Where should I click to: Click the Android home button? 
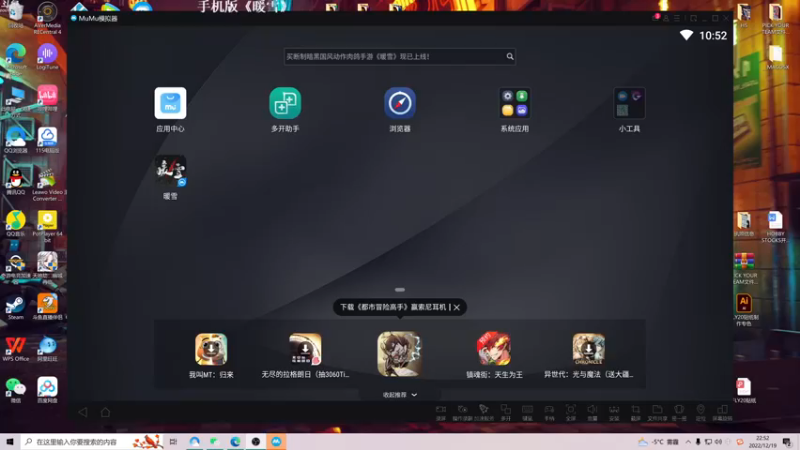click(x=105, y=412)
